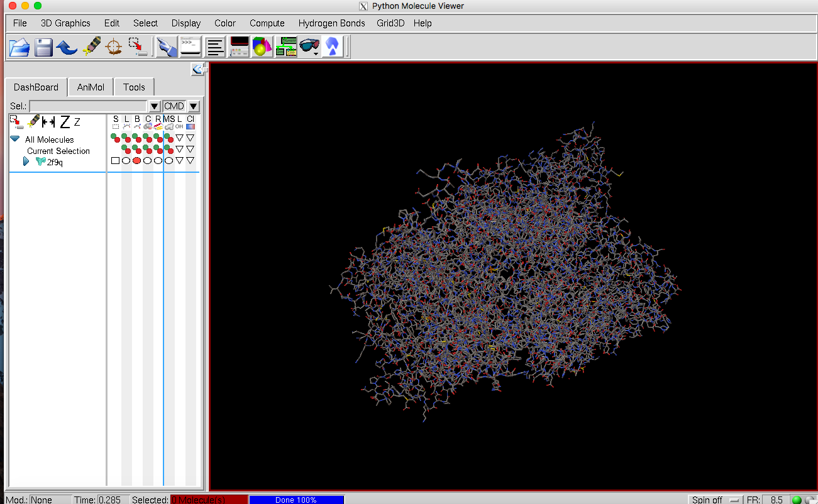This screenshot has width=818, height=504.
Task: Click the Cl color column header
Action: [190, 122]
